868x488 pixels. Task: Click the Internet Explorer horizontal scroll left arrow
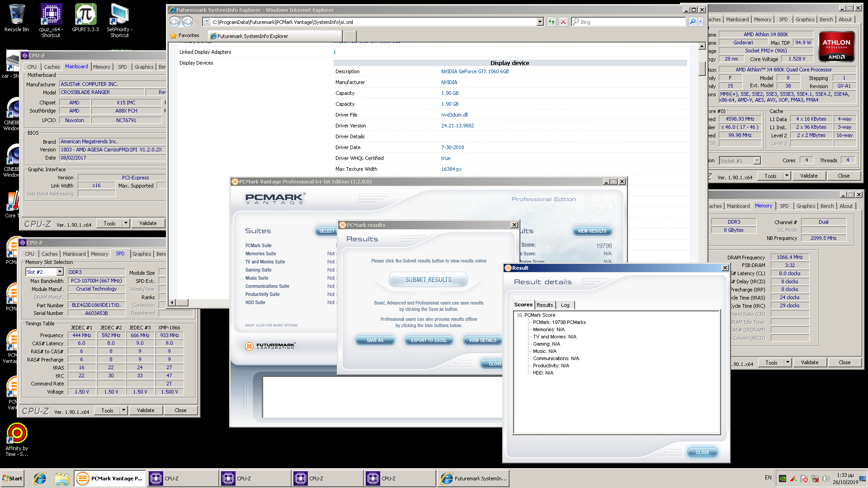tap(172, 302)
